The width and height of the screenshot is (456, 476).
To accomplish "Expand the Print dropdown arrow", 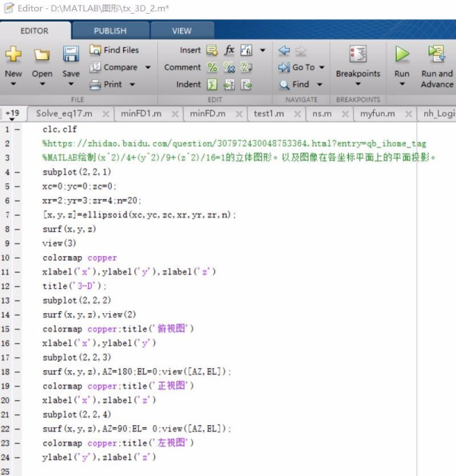I will (x=132, y=84).
